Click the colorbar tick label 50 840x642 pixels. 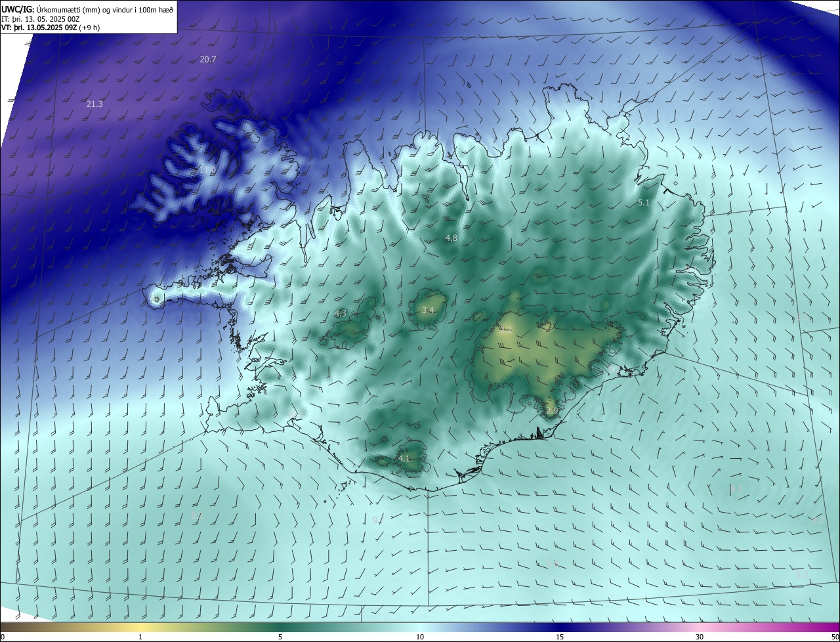[835, 637]
